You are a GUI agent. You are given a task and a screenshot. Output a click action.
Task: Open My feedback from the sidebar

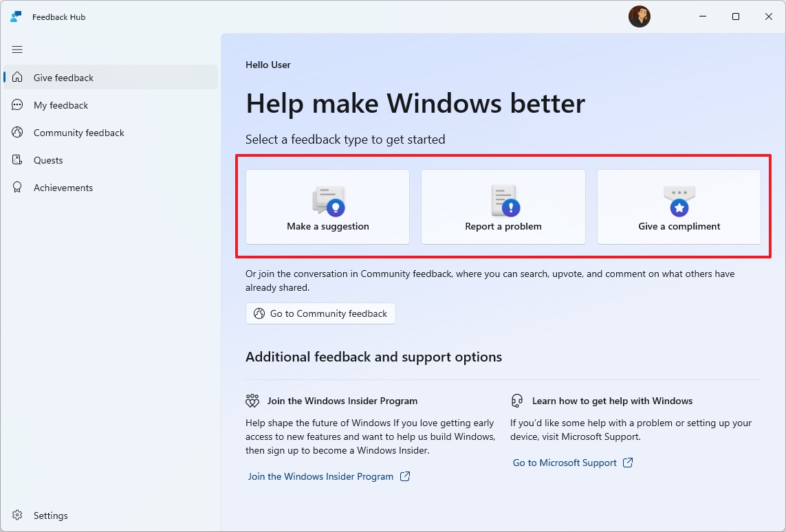[x=60, y=104]
